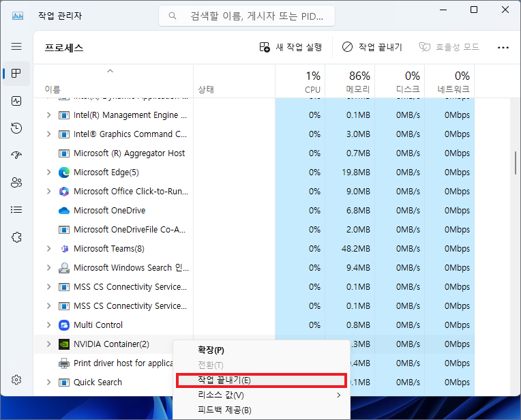Viewport: 521px width, 420px height.
Task: Click the Task Manager app icon in title bar
Action: [x=18, y=16]
